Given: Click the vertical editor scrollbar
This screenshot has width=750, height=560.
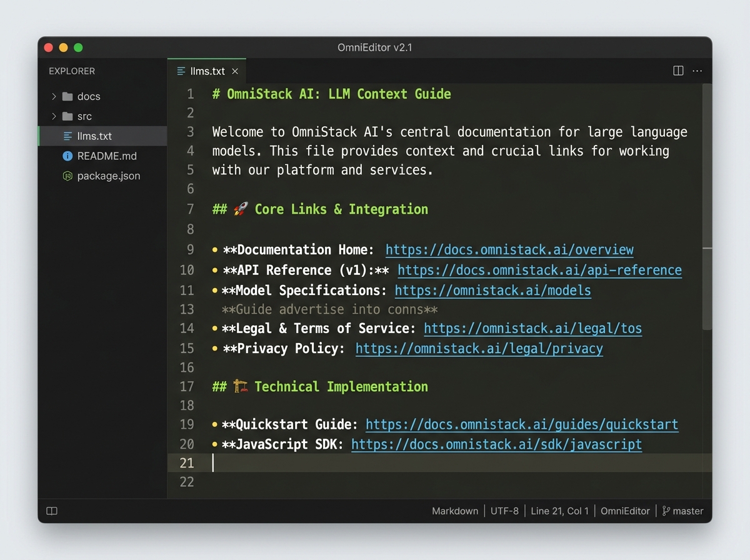Looking at the screenshot, I should pyautogui.click(x=707, y=206).
